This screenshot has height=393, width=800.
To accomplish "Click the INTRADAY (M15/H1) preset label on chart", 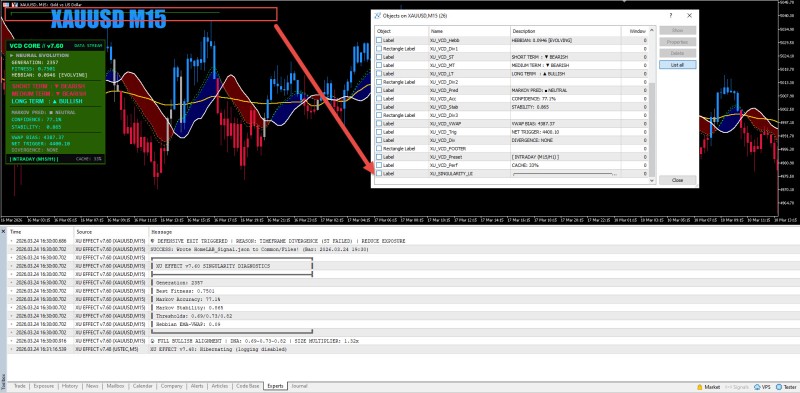I will pyautogui.click(x=33, y=159).
